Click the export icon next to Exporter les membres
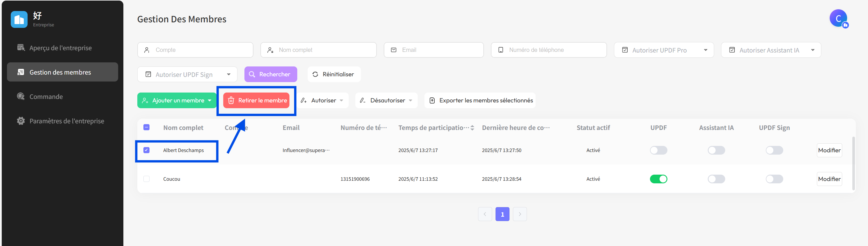Viewport: 868px width, 246px height. [x=432, y=101]
